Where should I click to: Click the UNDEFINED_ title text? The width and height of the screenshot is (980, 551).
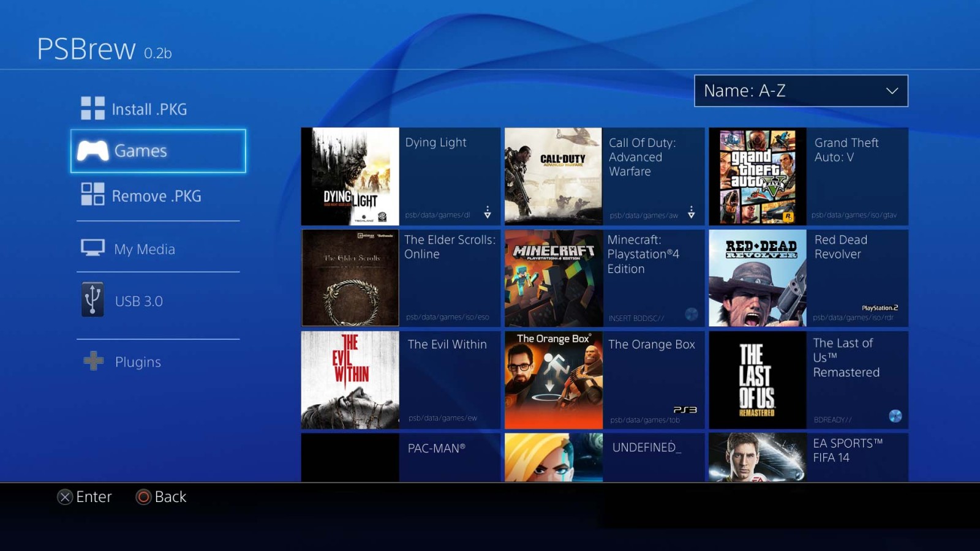coord(646,448)
